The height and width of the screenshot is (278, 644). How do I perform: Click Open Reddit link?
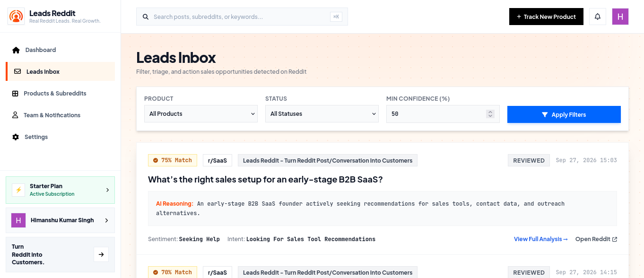coord(596,239)
